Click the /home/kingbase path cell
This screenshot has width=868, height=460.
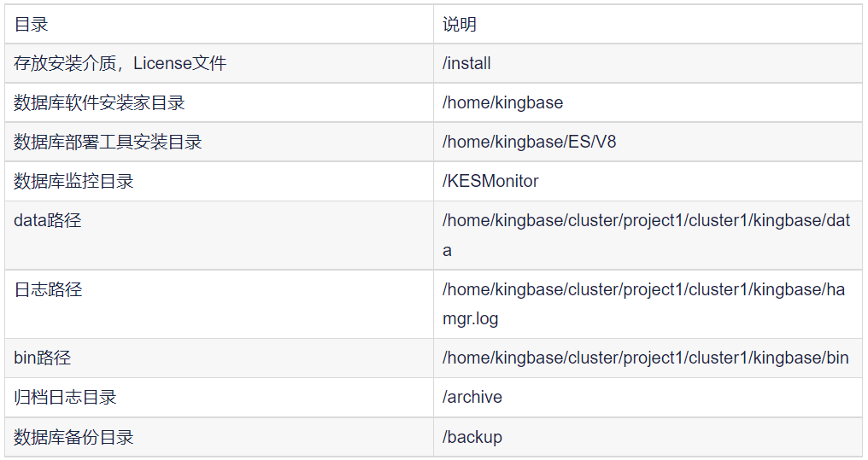click(x=502, y=103)
